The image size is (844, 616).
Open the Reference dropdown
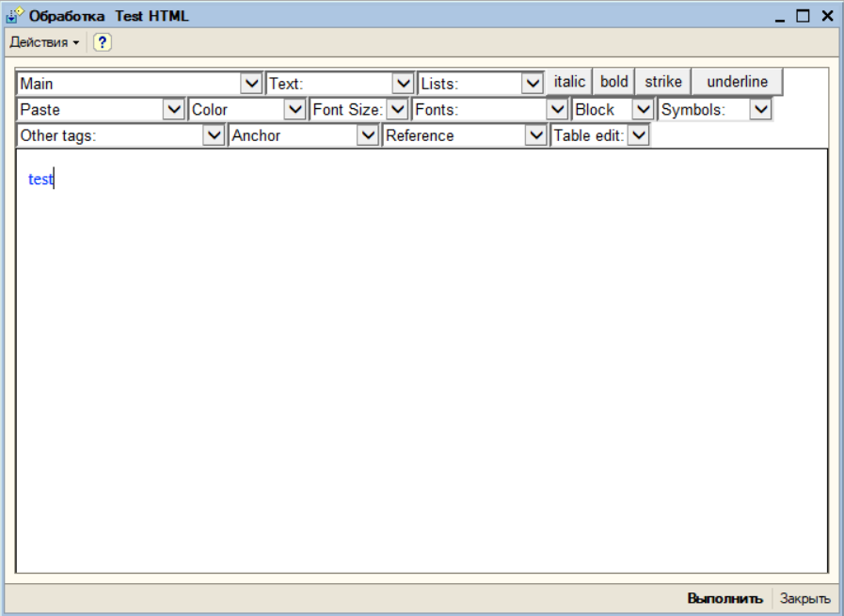pyautogui.click(x=465, y=135)
